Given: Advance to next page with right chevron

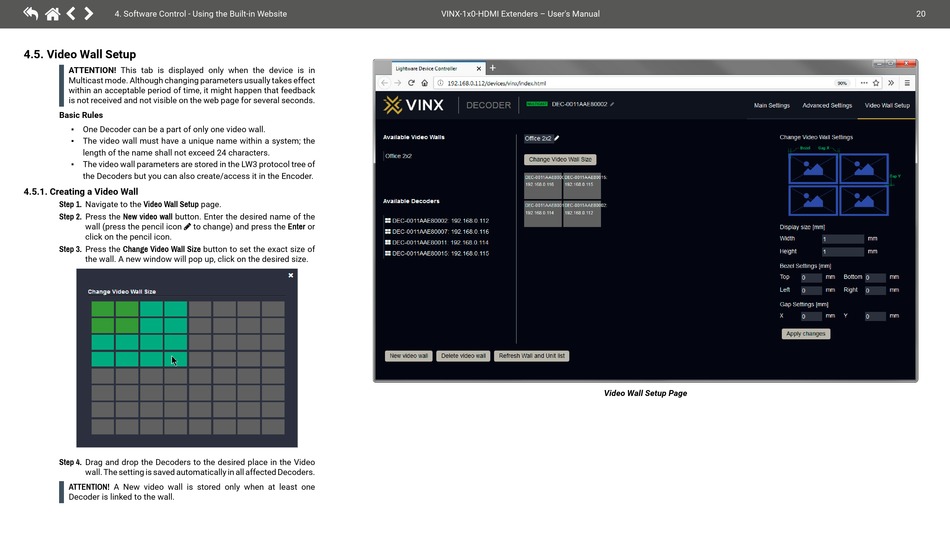Looking at the screenshot, I should pyautogui.click(x=89, y=14).
